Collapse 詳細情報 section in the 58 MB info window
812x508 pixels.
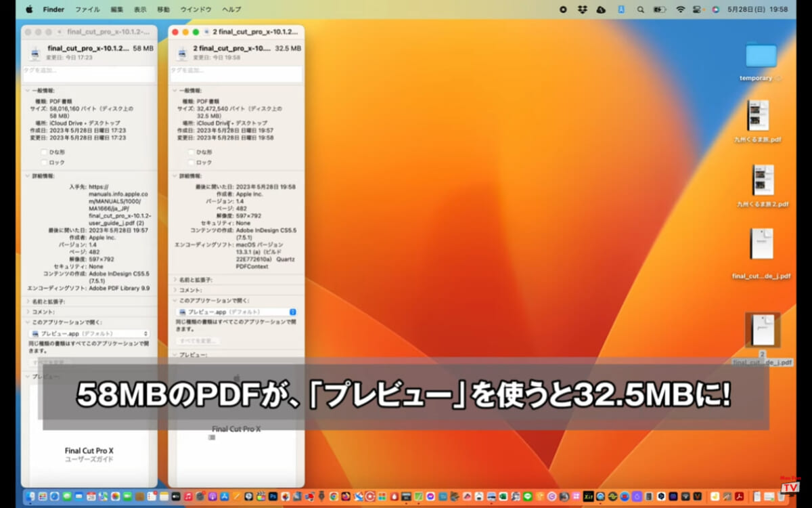(27, 175)
